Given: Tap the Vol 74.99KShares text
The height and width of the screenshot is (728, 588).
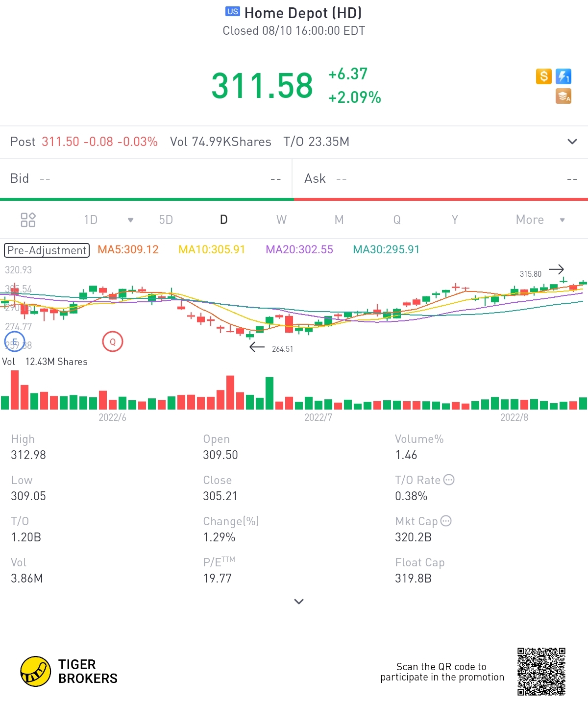Looking at the screenshot, I should [x=220, y=142].
